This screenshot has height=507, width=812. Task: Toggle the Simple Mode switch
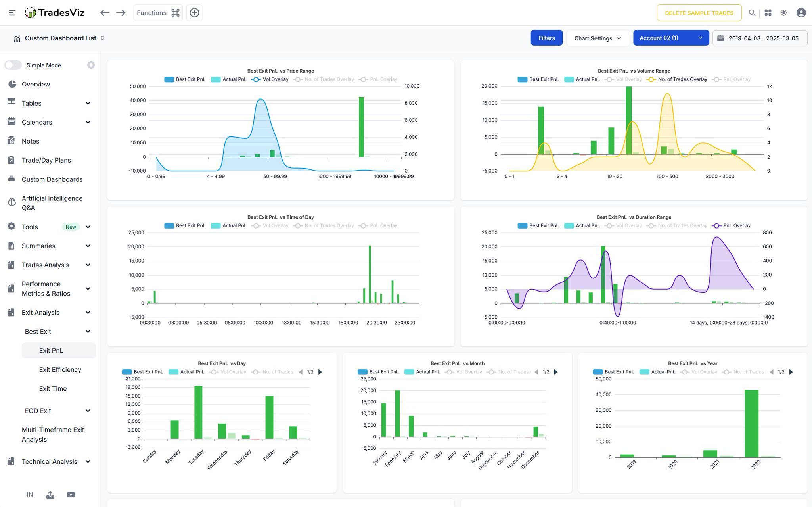point(13,65)
